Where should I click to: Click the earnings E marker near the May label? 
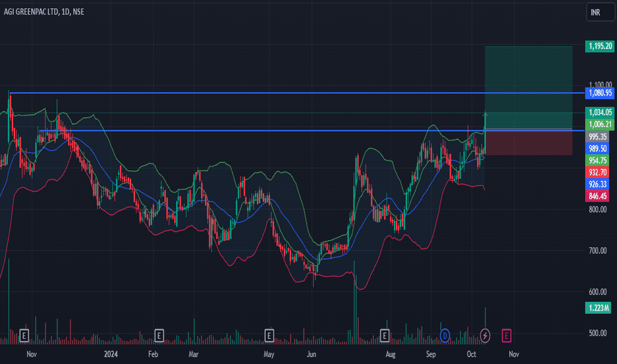click(269, 336)
